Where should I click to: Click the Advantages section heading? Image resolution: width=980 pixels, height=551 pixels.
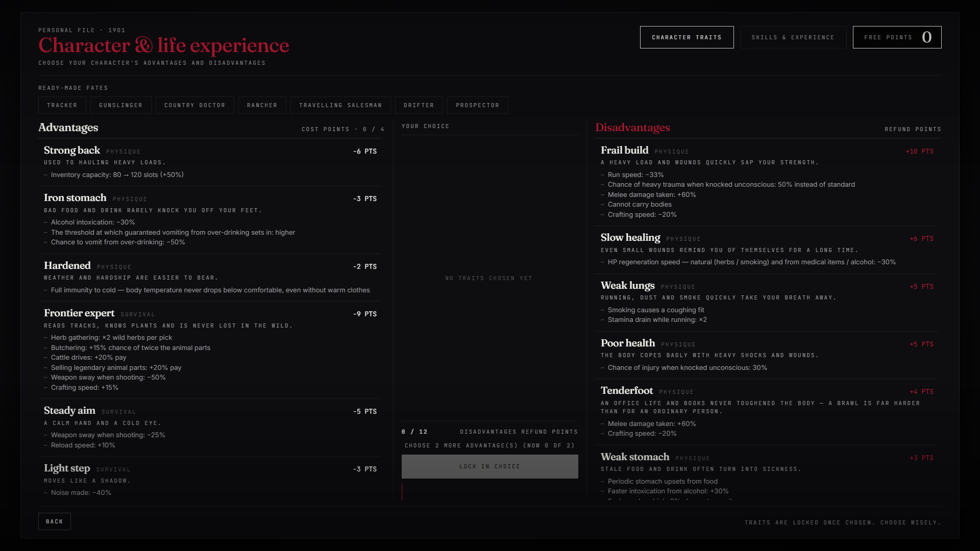coord(68,128)
